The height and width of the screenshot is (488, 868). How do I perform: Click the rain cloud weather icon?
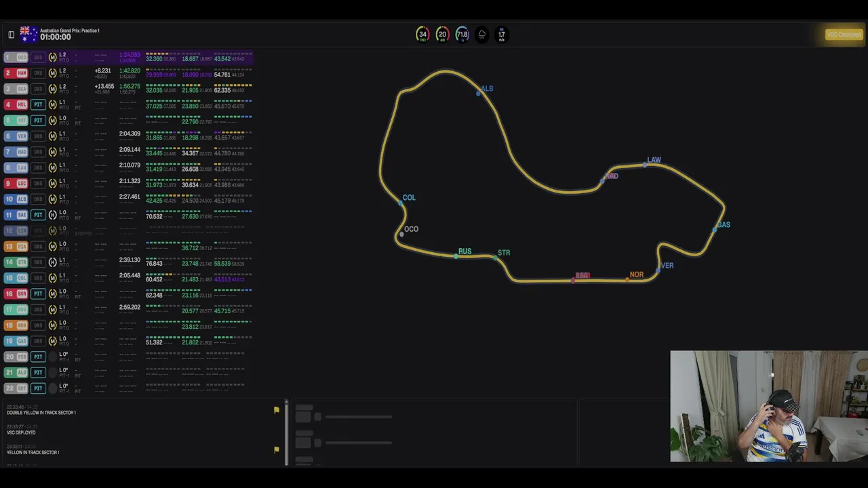point(482,35)
